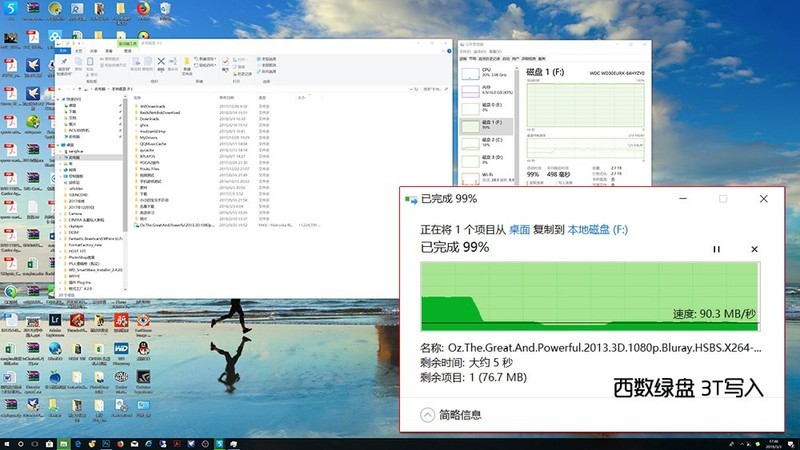Open Windows Start menu

point(7,444)
